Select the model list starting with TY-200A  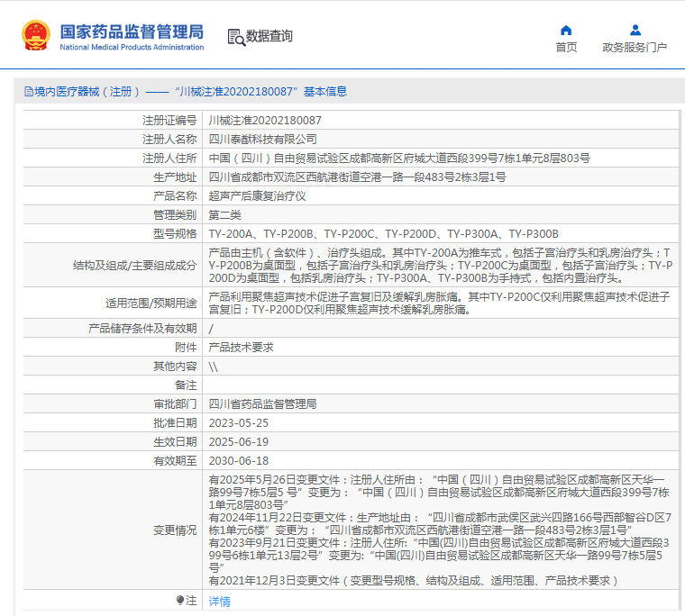click(x=383, y=233)
